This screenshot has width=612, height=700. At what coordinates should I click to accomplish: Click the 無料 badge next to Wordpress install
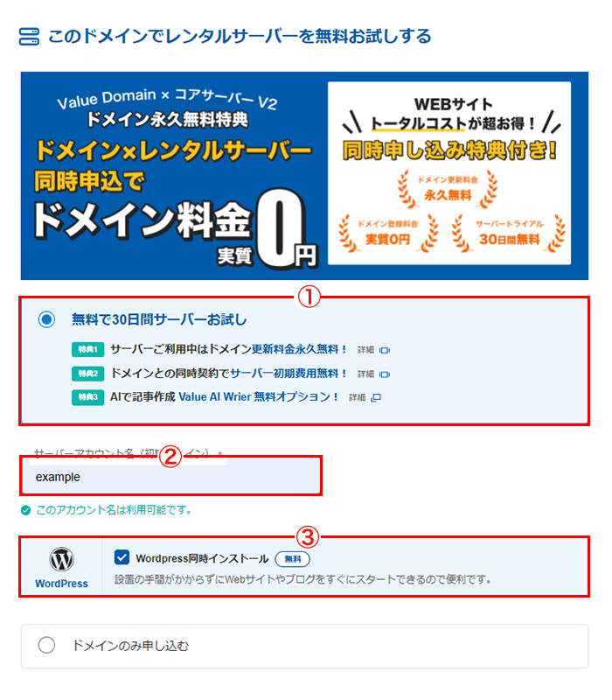tap(293, 559)
